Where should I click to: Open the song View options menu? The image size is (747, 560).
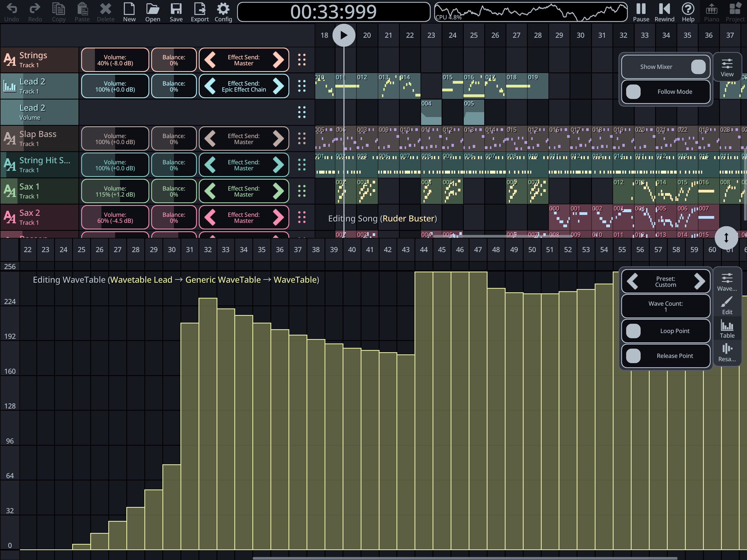tap(727, 67)
